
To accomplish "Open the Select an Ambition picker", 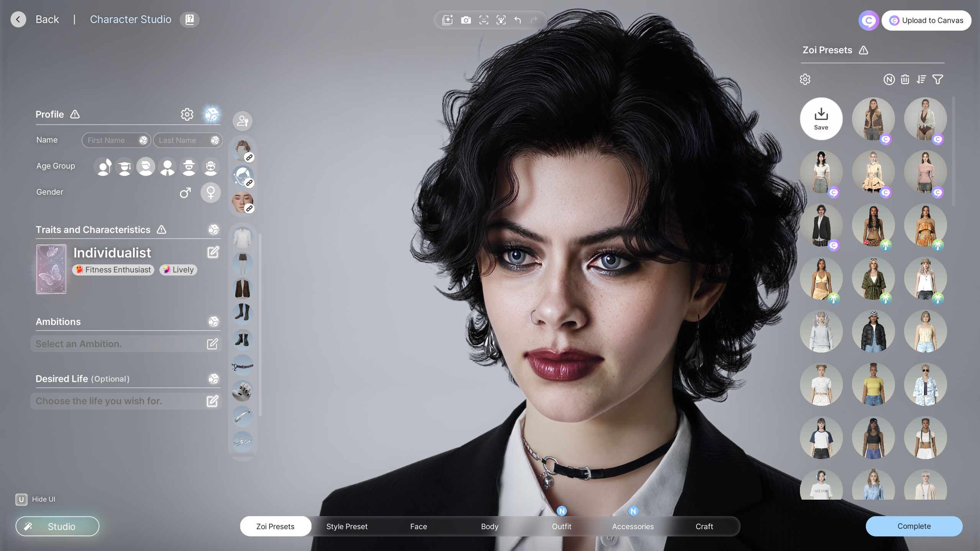I will [126, 344].
